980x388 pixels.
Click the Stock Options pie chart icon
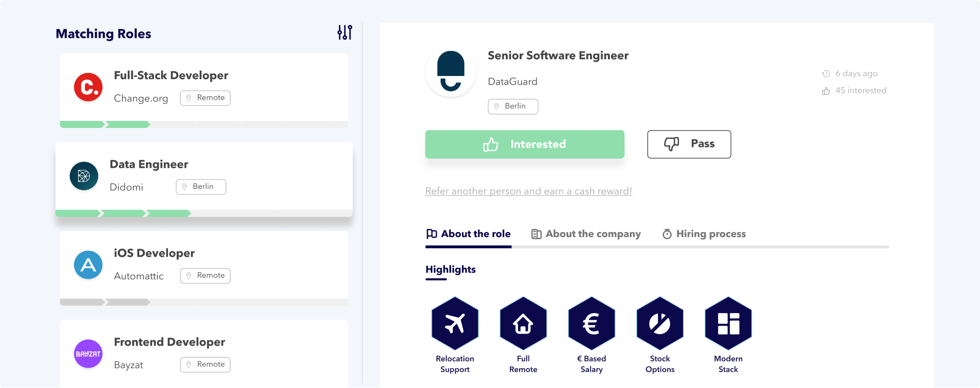point(660,323)
